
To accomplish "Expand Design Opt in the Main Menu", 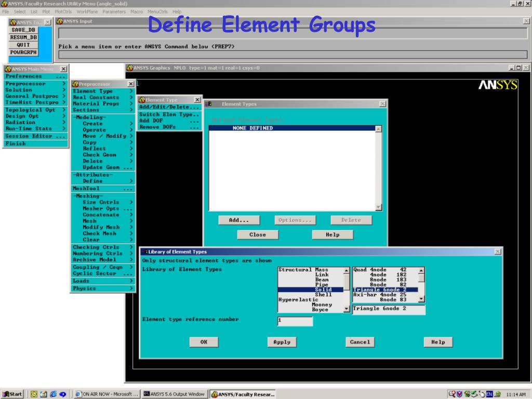I will (36, 116).
